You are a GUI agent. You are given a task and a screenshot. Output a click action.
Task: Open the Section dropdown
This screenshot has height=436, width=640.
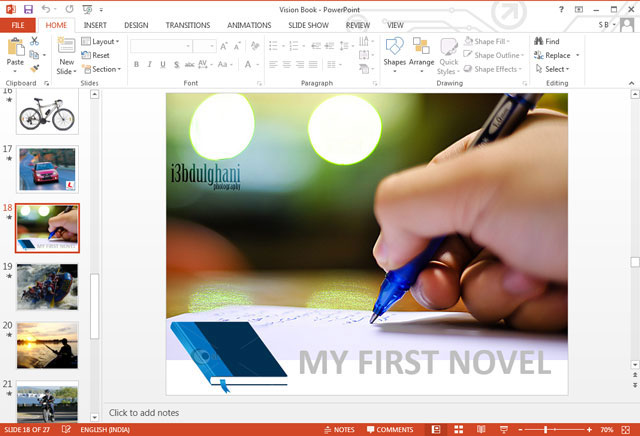pyautogui.click(x=102, y=69)
